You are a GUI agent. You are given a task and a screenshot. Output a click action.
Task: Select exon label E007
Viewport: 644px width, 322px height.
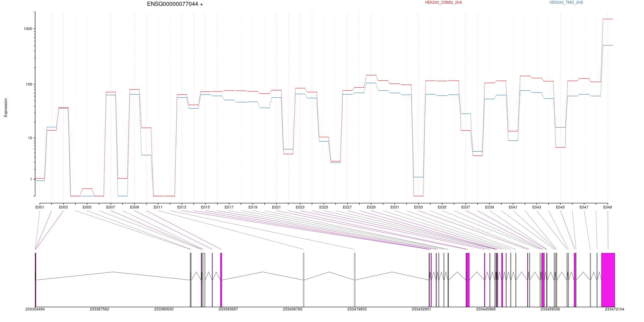pyautogui.click(x=111, y=207)
